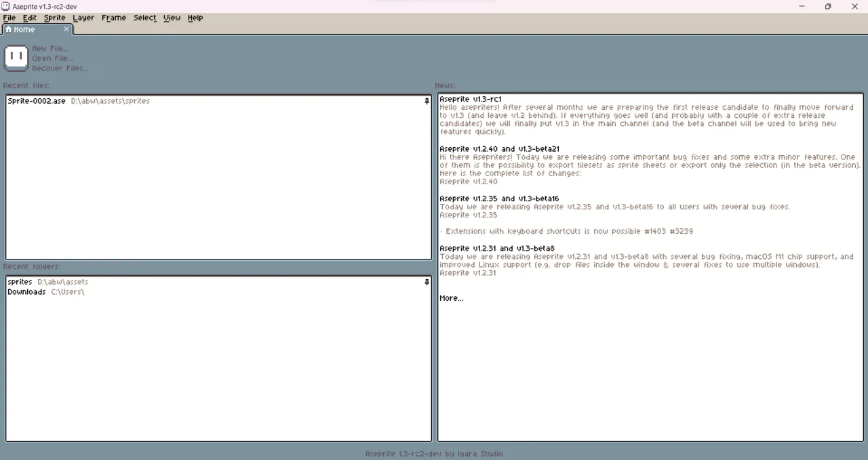Open the Downloads recent folder
The image size is (868, 460).
(x=218, y=292)
